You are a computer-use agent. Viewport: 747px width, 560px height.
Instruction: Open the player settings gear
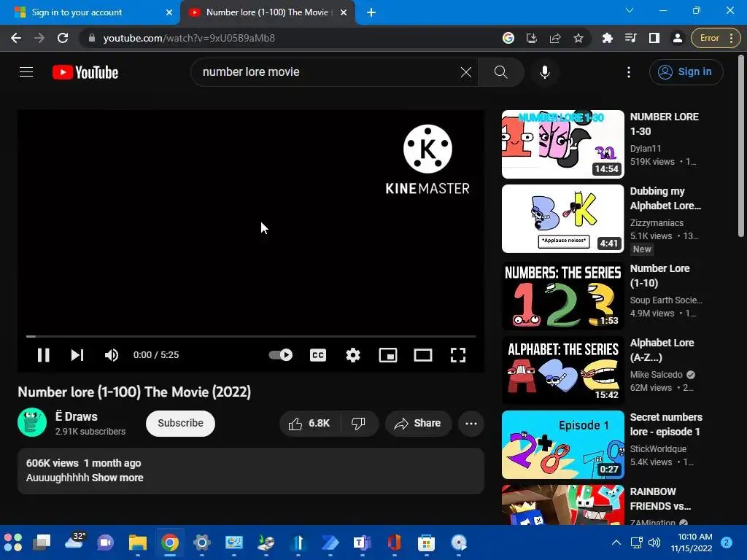coord(353,355)
